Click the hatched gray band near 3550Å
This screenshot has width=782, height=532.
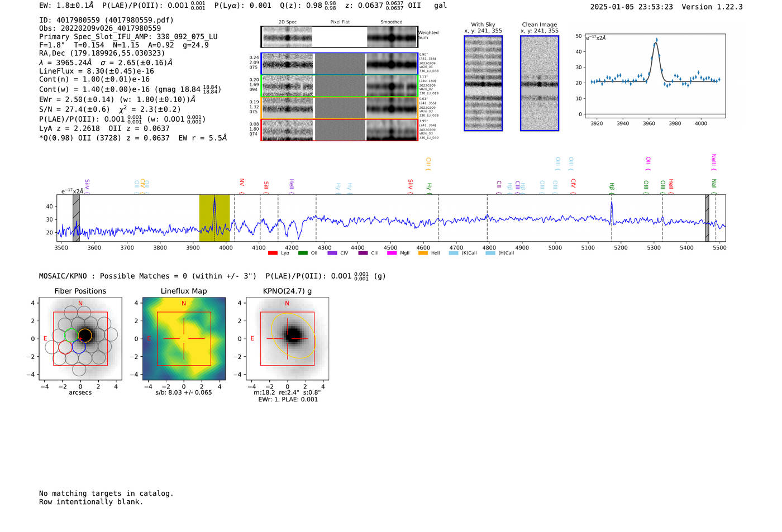click(76, 218)
